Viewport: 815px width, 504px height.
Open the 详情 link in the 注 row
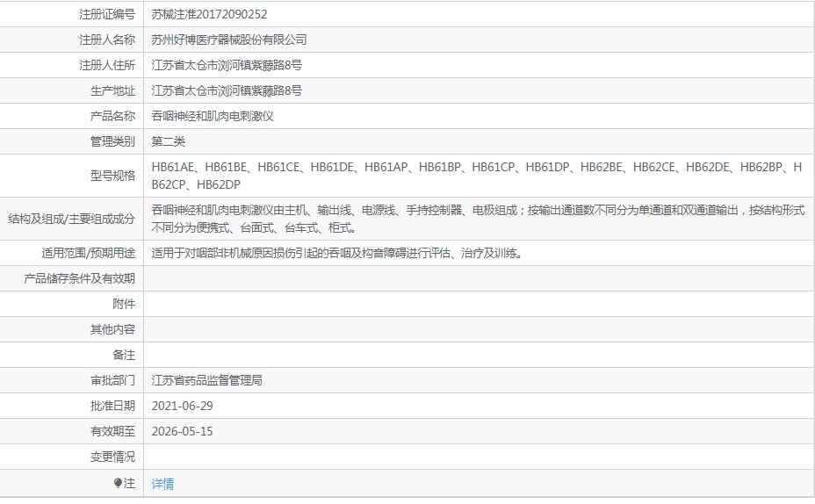pyautogui.click(x=162, y=484)
